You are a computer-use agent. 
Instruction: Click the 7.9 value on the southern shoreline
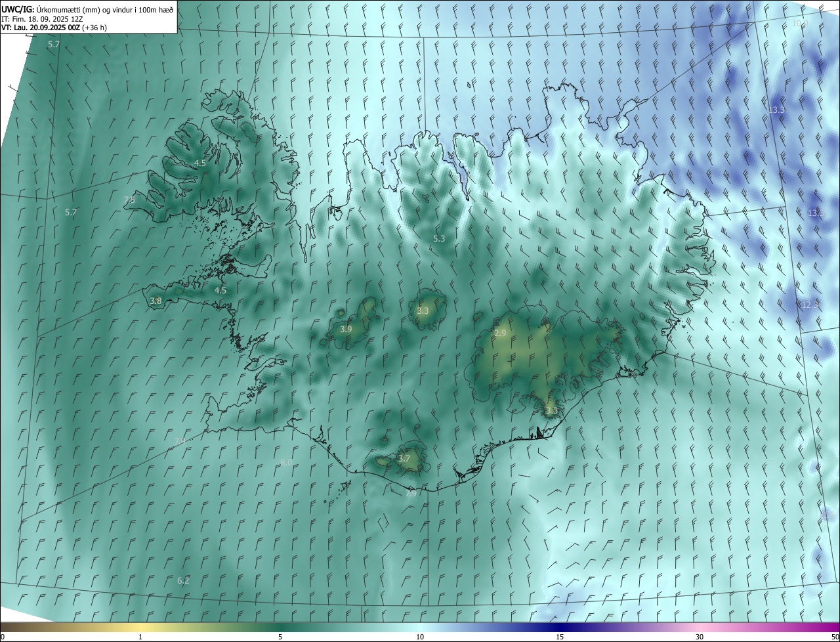(411, 493)
